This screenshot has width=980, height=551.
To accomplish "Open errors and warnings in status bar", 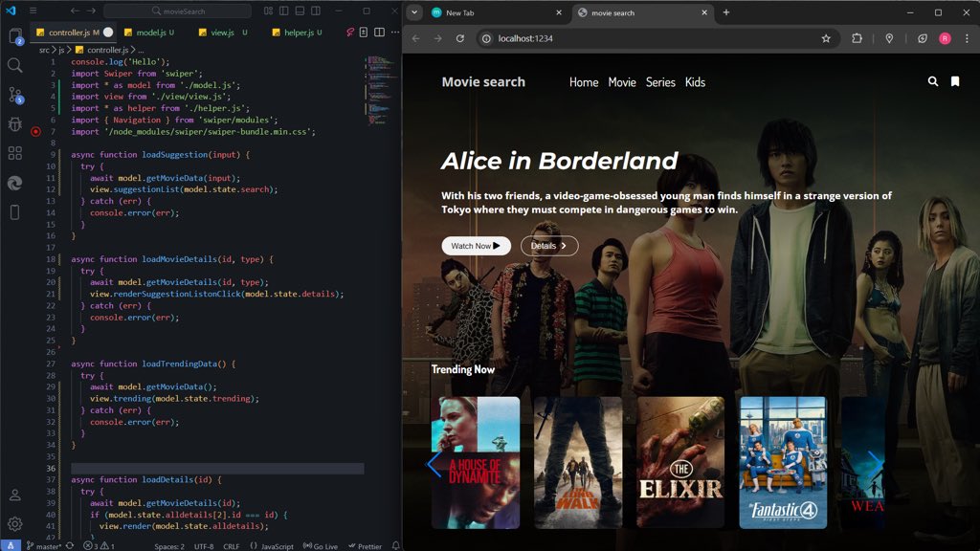I will pyautogui.click(x=100, y=546).
